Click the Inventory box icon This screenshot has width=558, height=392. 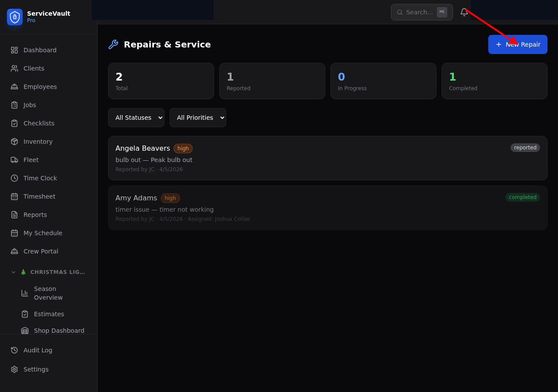(x=14, y=142)
